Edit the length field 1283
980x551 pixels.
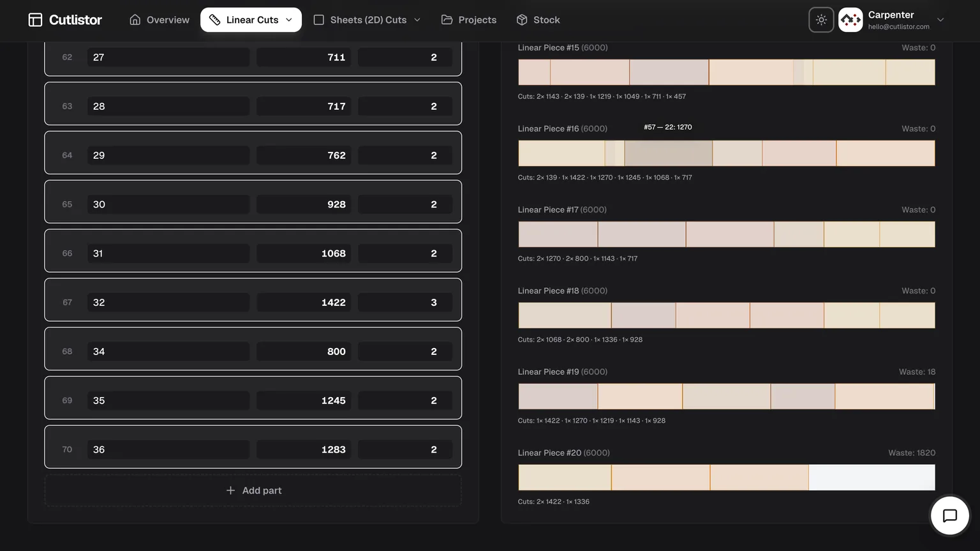304,449
